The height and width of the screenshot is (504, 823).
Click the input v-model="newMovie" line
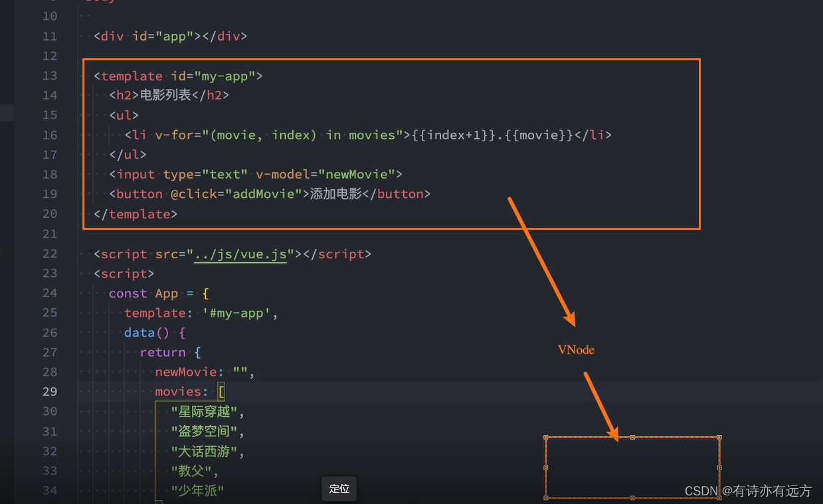tap(256, 175)
